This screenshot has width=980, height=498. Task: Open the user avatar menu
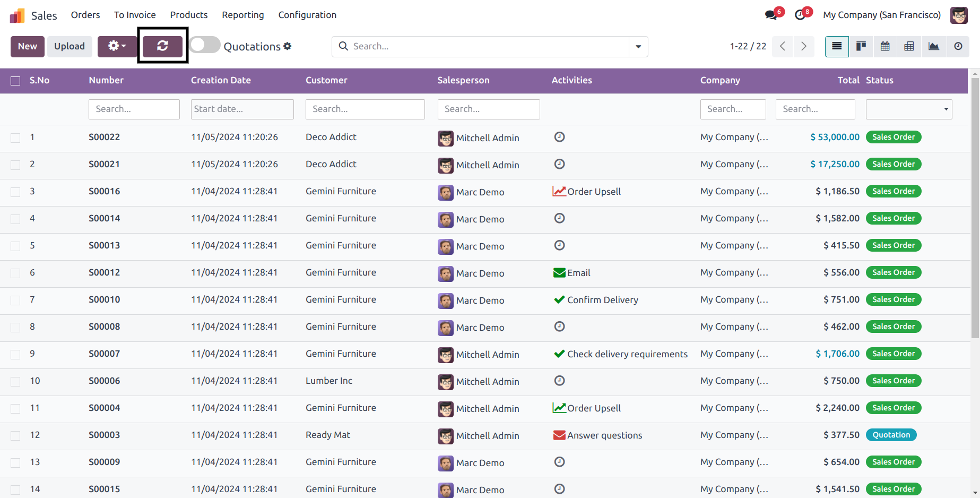click(959, 15)
